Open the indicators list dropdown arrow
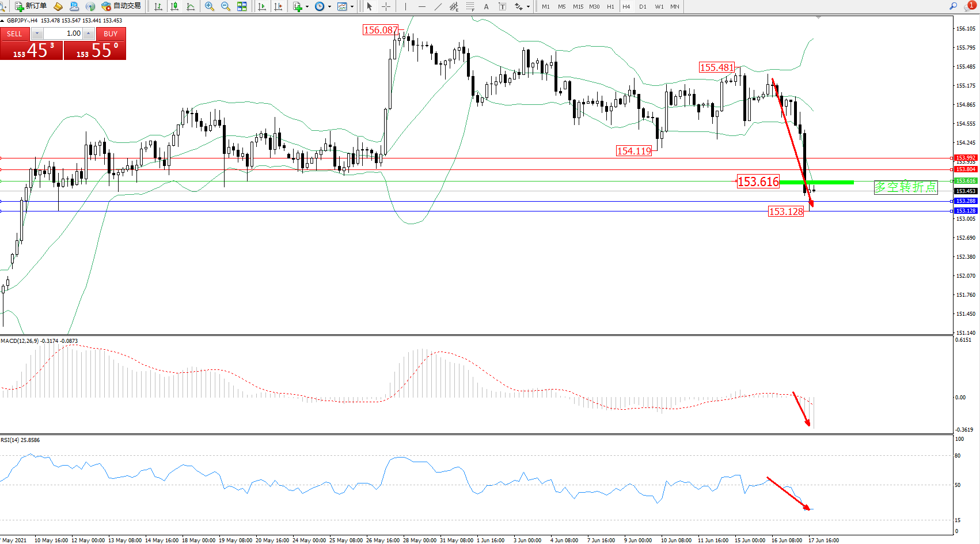Image resolution: width=980 pixels, height=544 pixels. click(x=307, y=7)
